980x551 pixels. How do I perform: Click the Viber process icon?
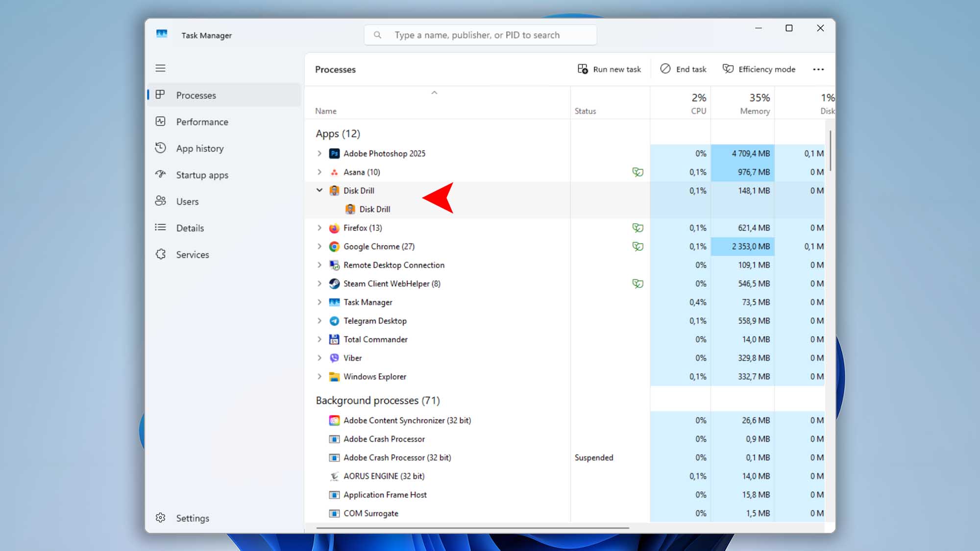coord(334,358)
